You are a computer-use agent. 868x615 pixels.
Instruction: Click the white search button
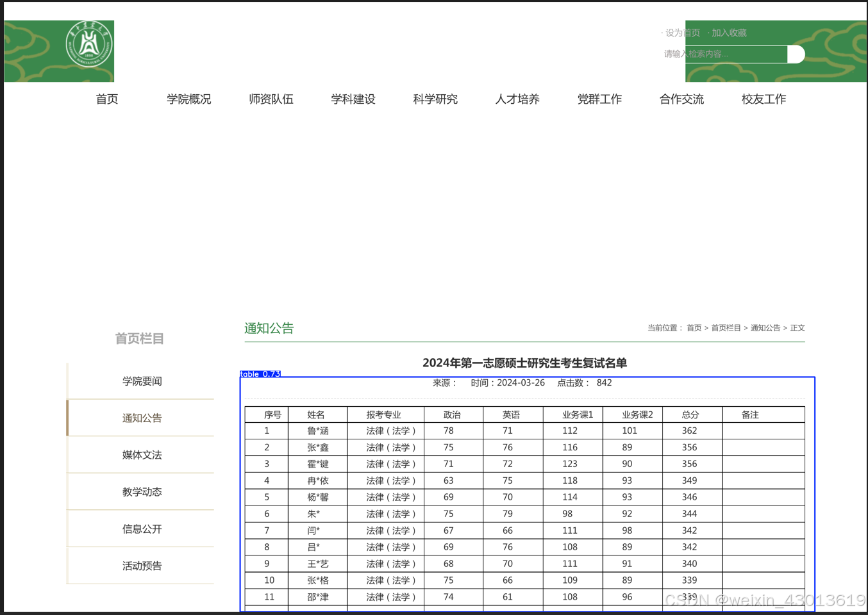point(796,54)
